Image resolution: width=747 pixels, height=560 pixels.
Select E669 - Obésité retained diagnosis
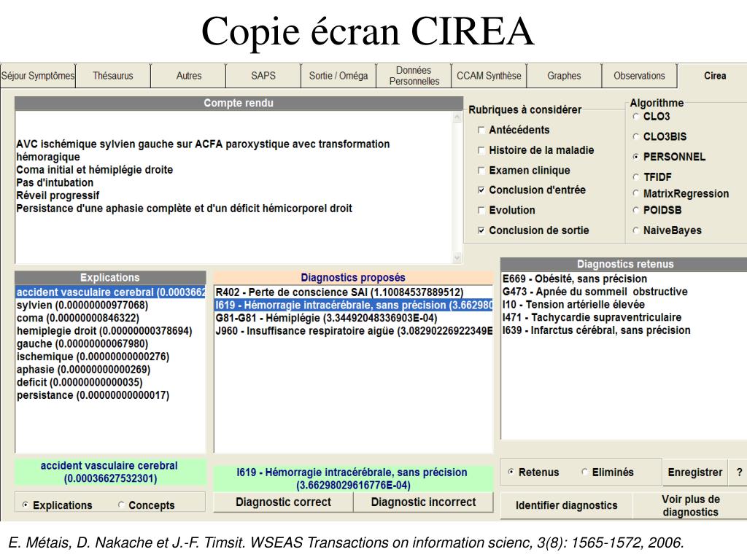pos(624,279)
